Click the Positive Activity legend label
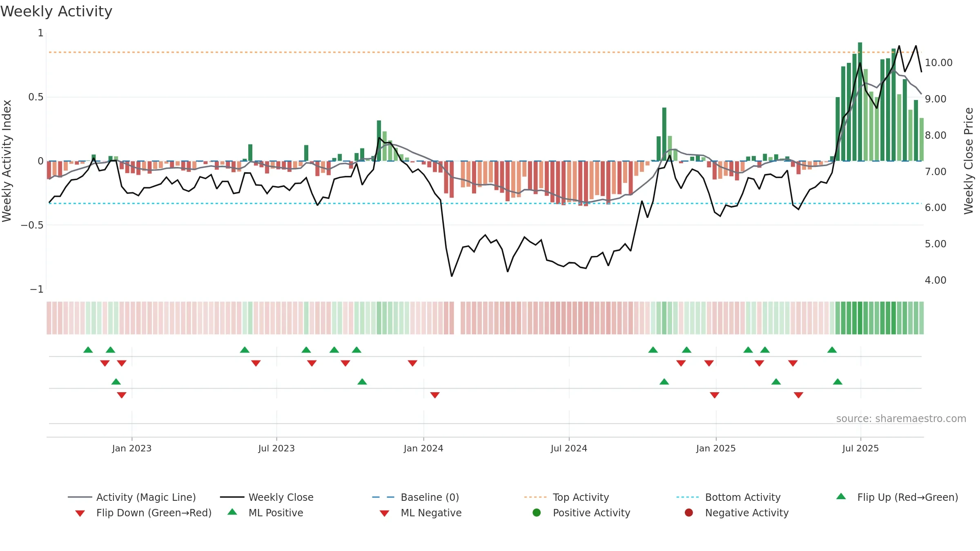This screenshot has width=980, height=551. 592,513
